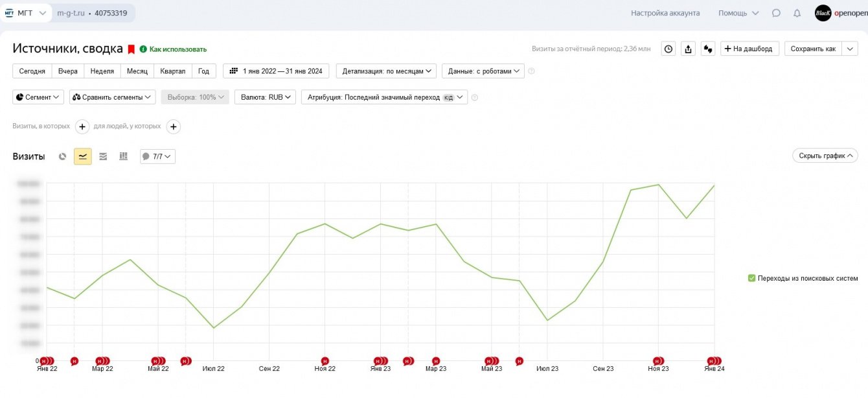Screen dimensions: 868x398
Task: Click the red bookmark next to title
Action: [131, 49]
